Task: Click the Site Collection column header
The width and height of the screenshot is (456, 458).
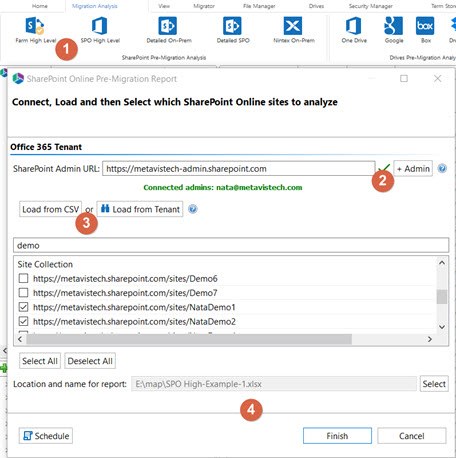Action: tap(45, 264)
